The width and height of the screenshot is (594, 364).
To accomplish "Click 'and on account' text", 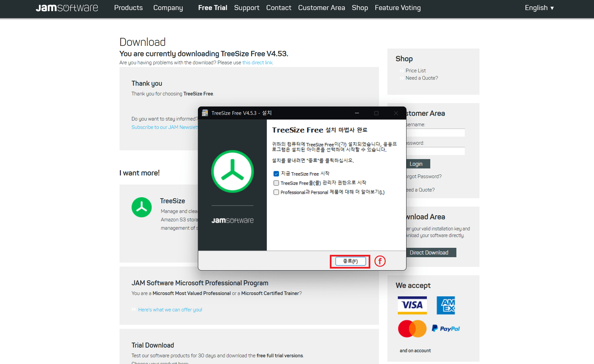I will point(415,351).
